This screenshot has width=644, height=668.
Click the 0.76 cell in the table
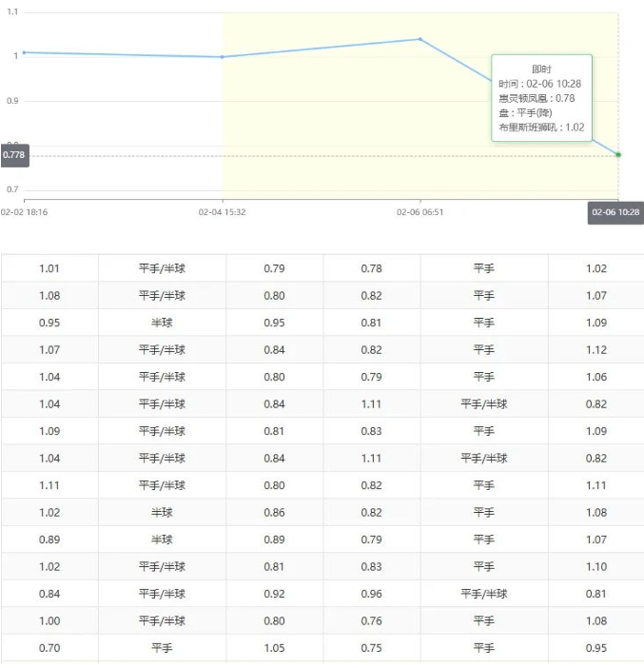(x=371, y=620)
